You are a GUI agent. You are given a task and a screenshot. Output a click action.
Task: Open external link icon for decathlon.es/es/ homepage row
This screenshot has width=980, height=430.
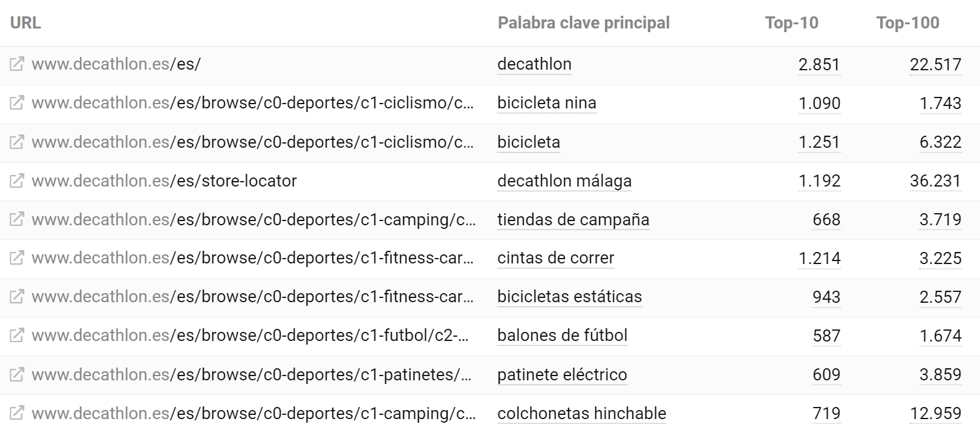17,64
